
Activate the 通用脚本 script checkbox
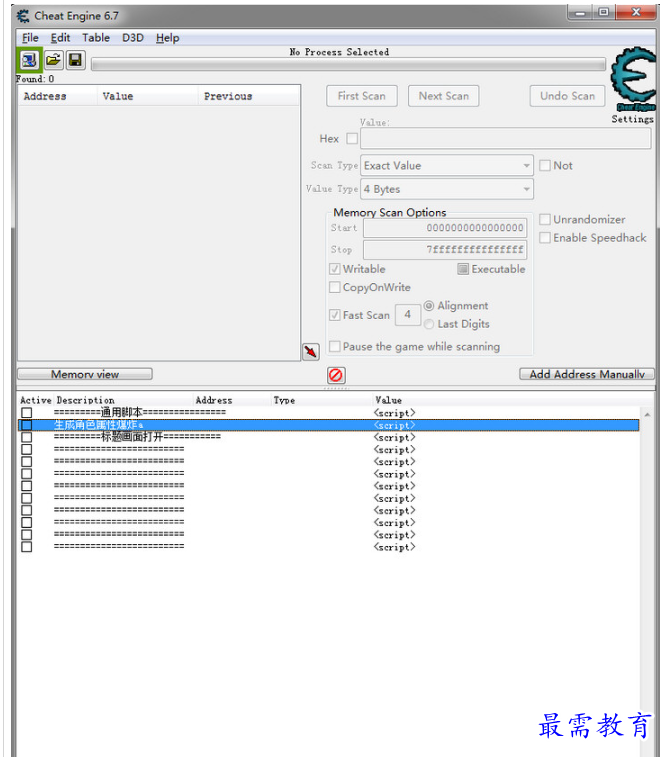pyautogui.click(x=27, y=413)
